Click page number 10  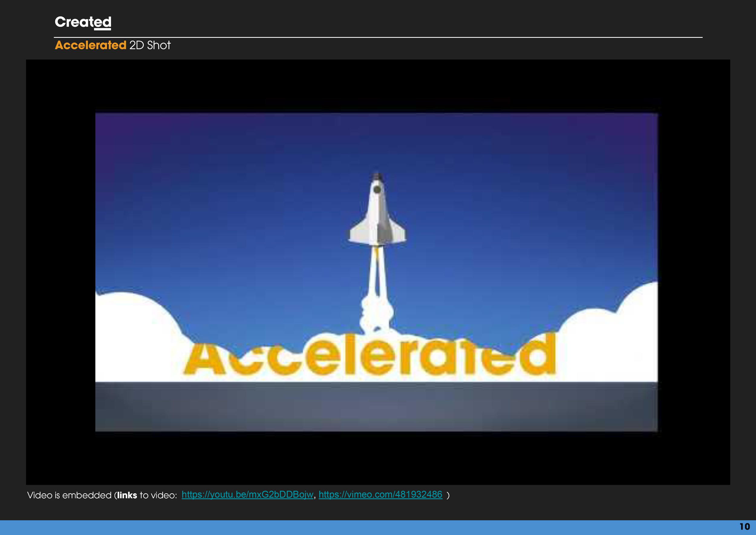coord(745,527)
